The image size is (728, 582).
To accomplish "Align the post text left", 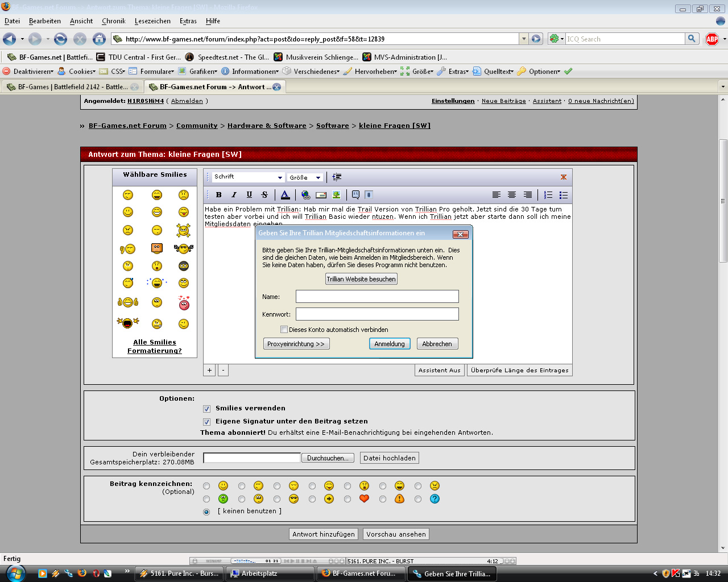I will point(497,195).
